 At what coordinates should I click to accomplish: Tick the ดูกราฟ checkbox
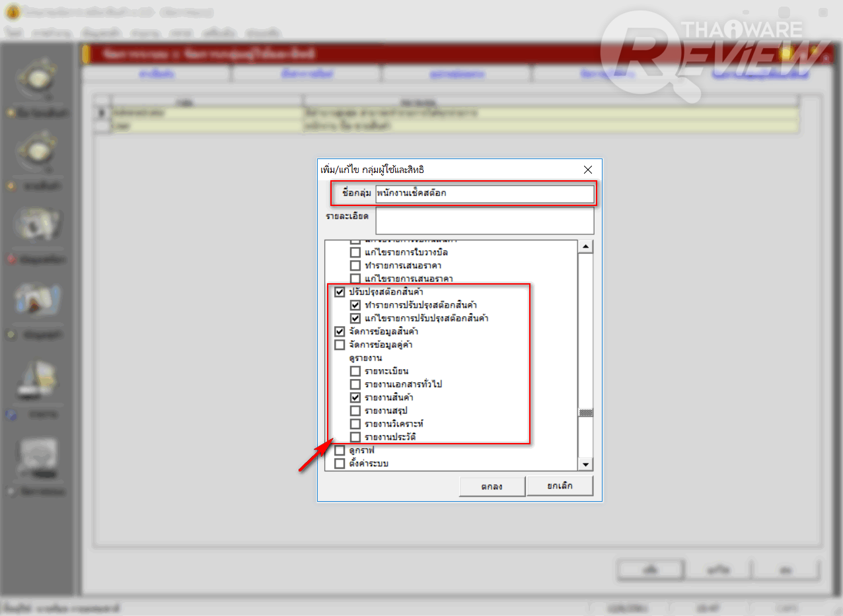tap(340, 450)
